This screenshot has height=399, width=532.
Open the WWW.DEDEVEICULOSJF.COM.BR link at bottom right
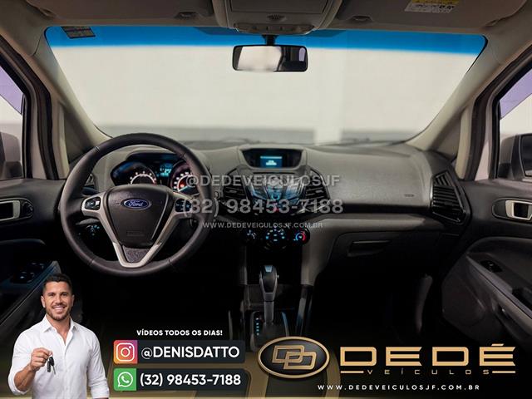398,387
